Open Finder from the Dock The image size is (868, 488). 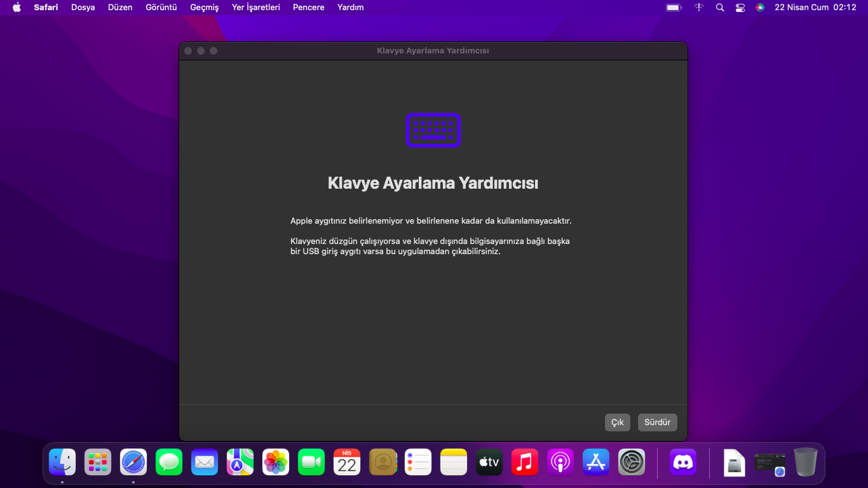tap(62, 462)
